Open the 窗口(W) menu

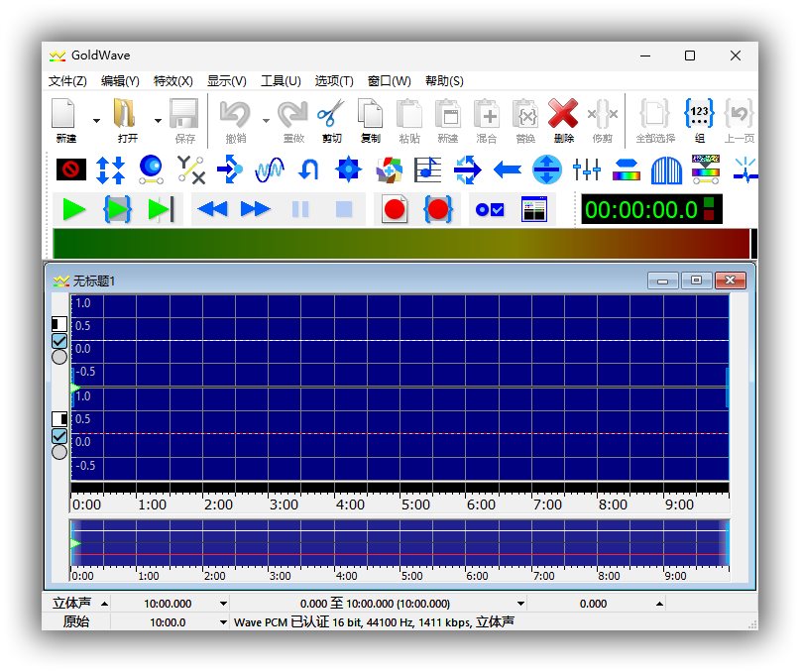390,81
